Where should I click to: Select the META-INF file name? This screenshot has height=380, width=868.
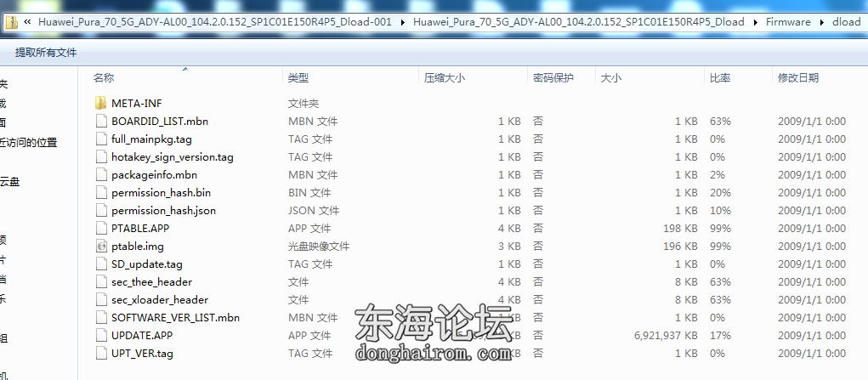137,104
